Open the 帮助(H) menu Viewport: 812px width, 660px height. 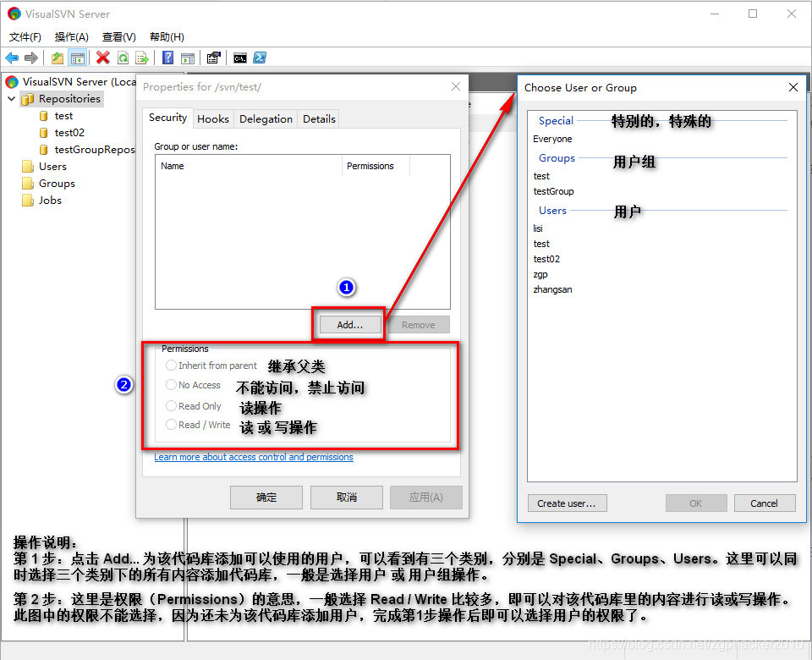coord(167,36)
